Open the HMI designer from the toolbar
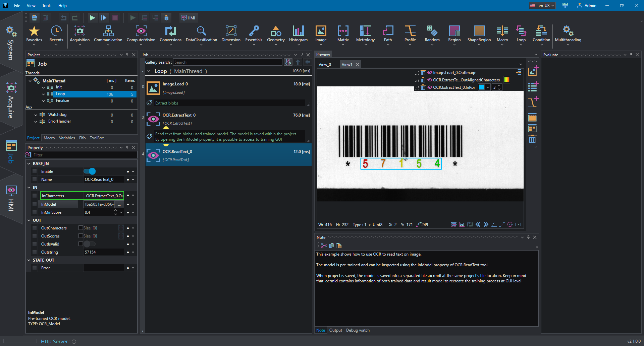This screenshot has height=346, width=644. (x=188, y=17)
